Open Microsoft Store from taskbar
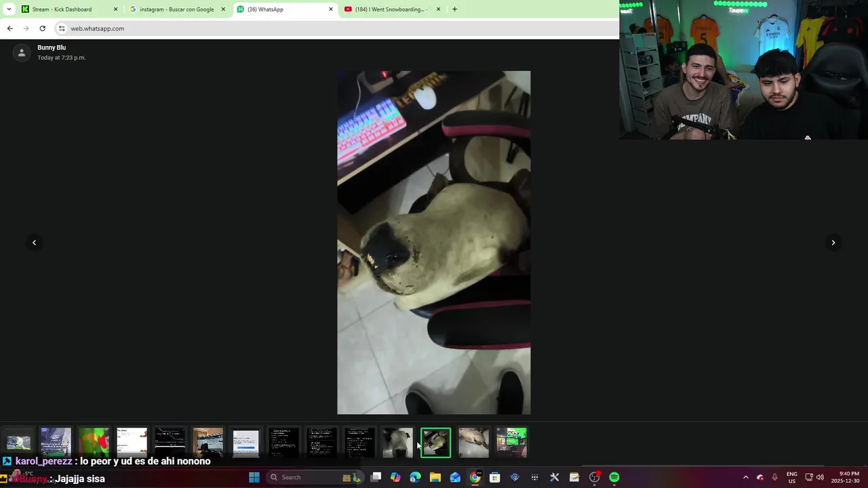This screenshot has height=488, width=868. pos(495,477)
